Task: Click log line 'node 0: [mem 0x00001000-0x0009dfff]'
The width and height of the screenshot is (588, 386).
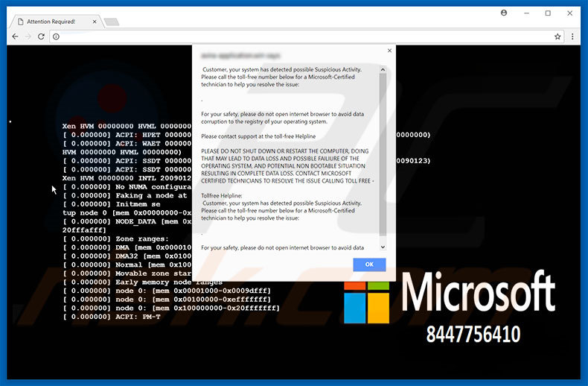Action: pyautogui.click(x=167, y=291)
